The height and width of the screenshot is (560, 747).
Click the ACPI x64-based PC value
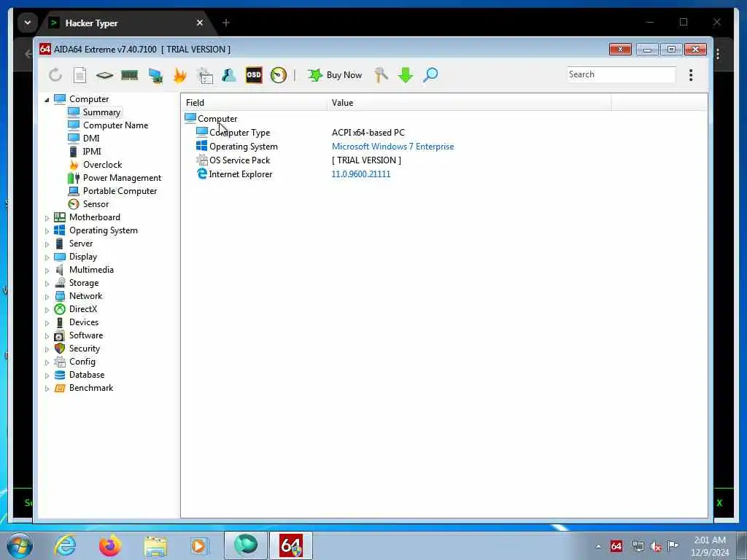pos(368,133)
